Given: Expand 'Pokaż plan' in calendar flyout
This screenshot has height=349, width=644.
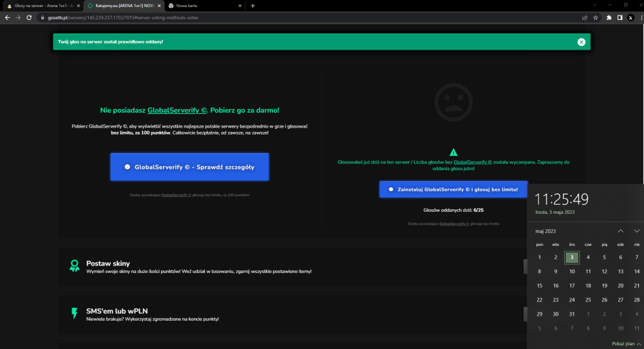Looking at the screenshot, I should click(x=626, y=344).
